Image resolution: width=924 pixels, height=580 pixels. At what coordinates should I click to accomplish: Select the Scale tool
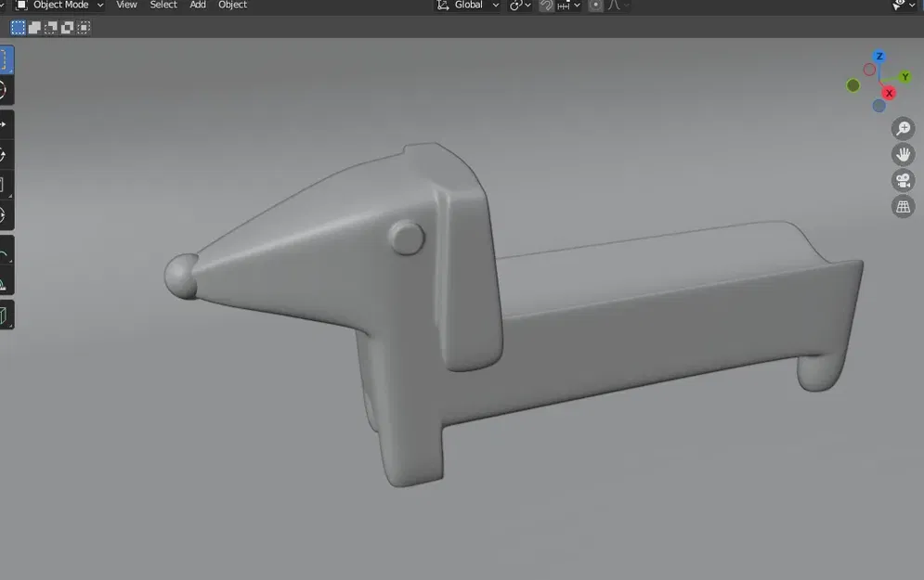point(6,185)
